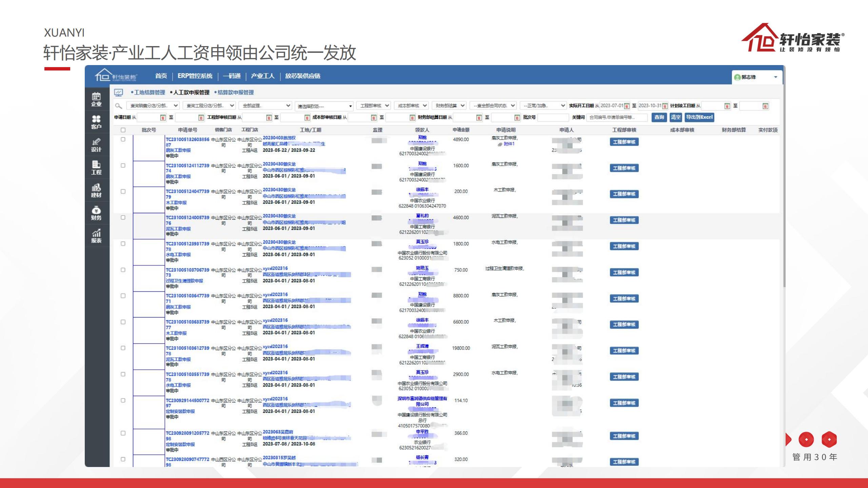Open the 工程部审核 filter dropdown
868x488 pixels.
coord(373,106)
